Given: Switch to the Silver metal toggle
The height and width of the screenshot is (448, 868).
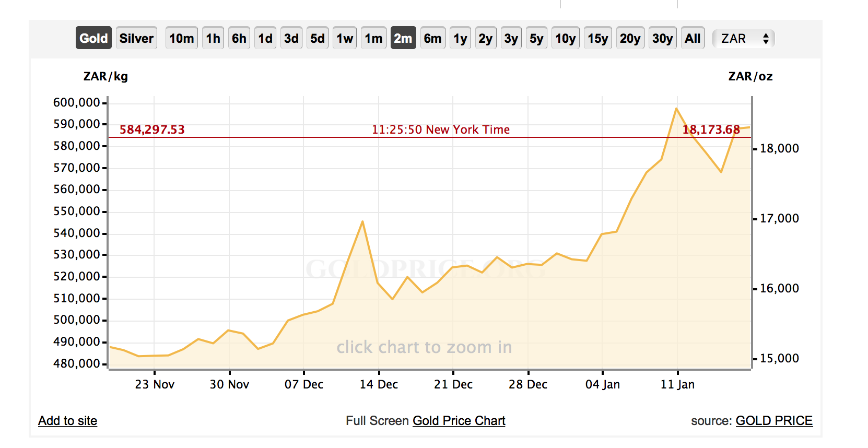Looking at the screenshot, I should [136, 38].
